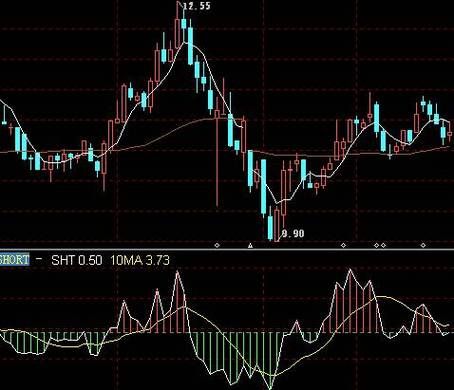Select the right diamond of the adjacent pair
Image resolution: width=454 pixels, height=390 pixels.
[x=383, y=245]
